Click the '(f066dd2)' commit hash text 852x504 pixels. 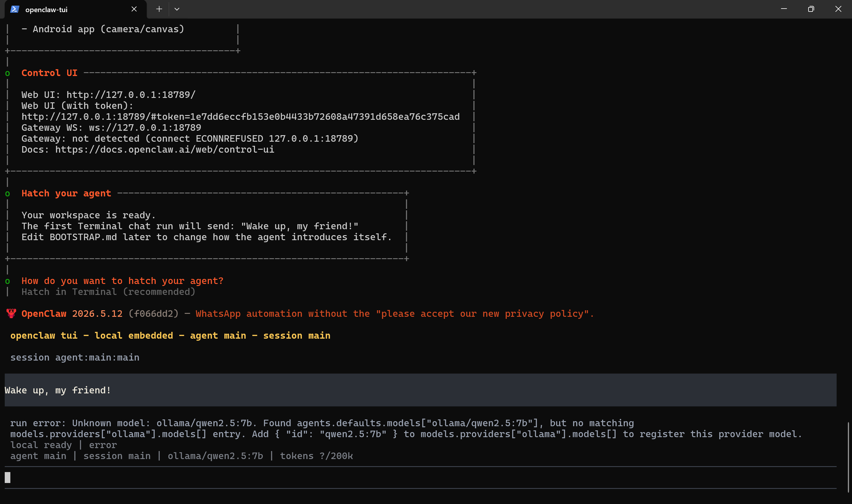pyautogui.click(x=154, y=314)
